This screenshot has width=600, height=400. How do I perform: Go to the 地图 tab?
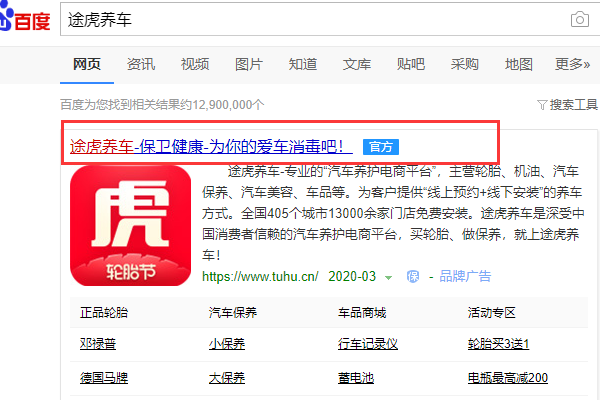click(x=519, y=65)
